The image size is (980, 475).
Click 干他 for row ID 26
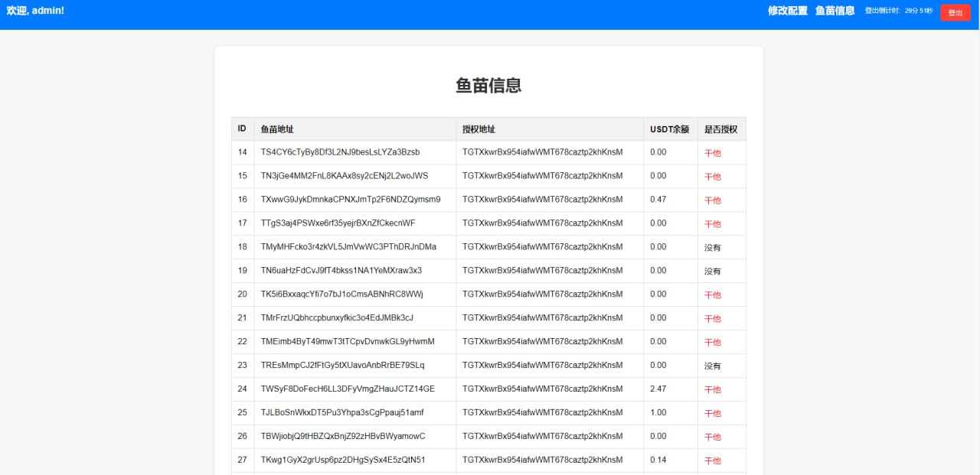[x=712, y=437]
